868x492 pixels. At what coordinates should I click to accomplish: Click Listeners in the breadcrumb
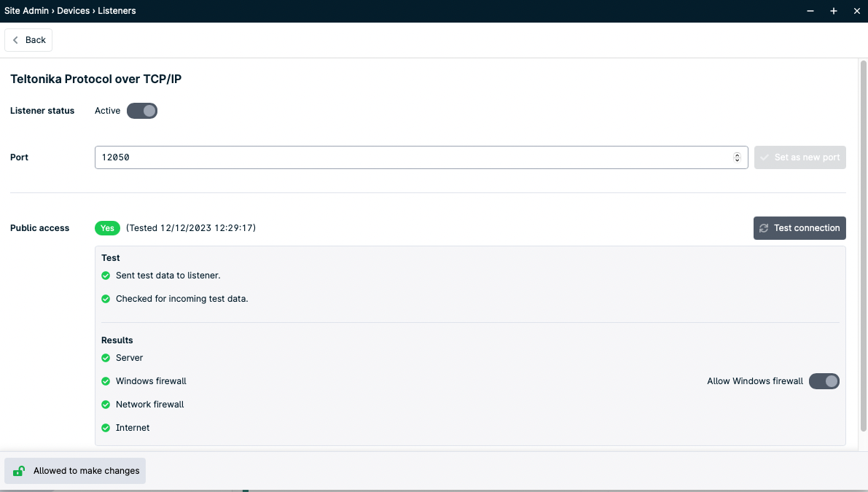tap(117, 10)
